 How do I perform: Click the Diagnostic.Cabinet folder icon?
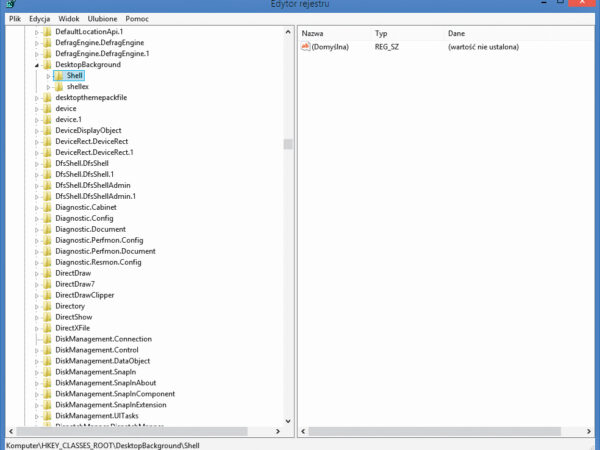[46, 207]
